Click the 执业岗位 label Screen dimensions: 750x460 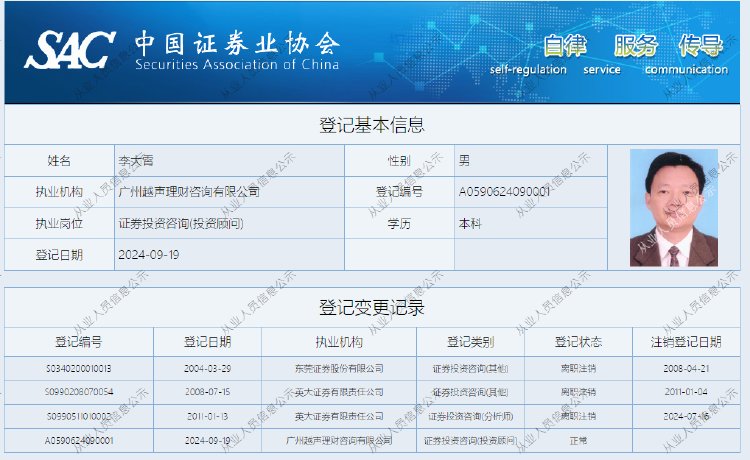pos(59,223)
